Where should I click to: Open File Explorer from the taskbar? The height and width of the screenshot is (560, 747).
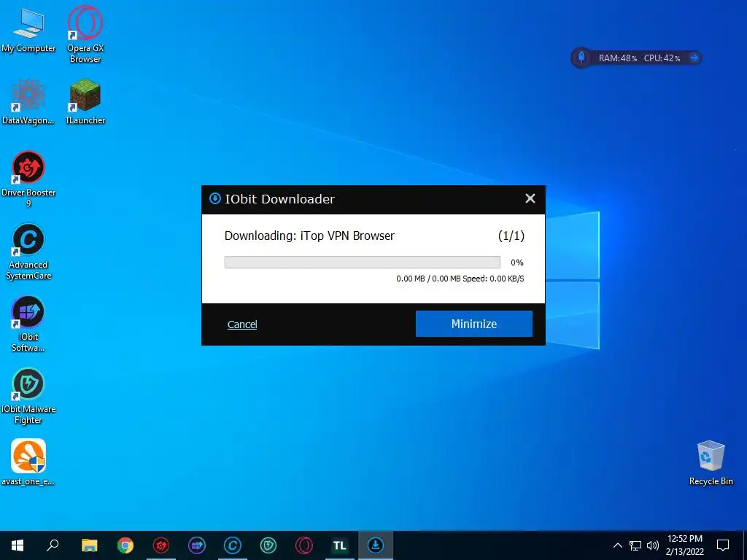pyautogui.click(x=89, y=545)
